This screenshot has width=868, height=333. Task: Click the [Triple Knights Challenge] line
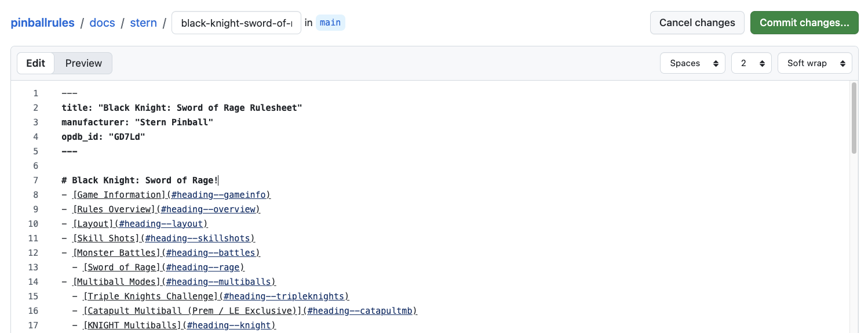click(211, 296)
